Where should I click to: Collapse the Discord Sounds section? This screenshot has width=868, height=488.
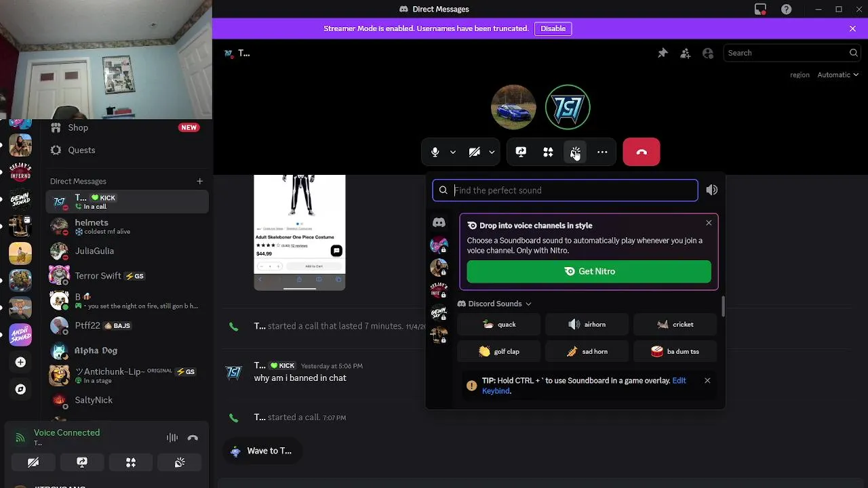pos(495,304)
